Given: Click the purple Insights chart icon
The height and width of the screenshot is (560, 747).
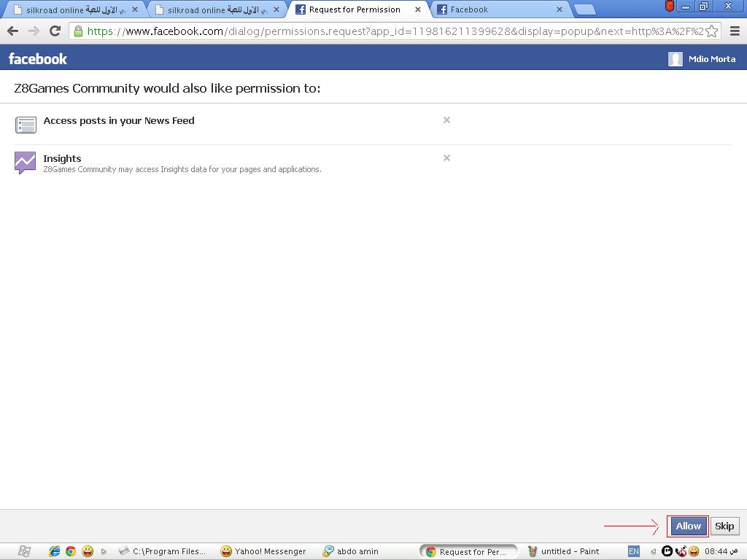Looking at the screenshot, I should click(26, 163).
